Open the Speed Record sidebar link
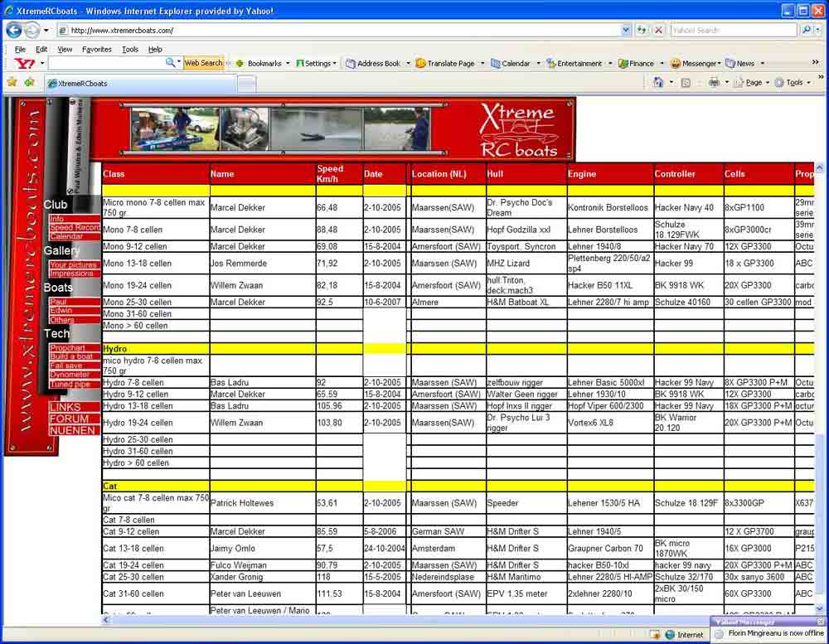 pos(75,227)
